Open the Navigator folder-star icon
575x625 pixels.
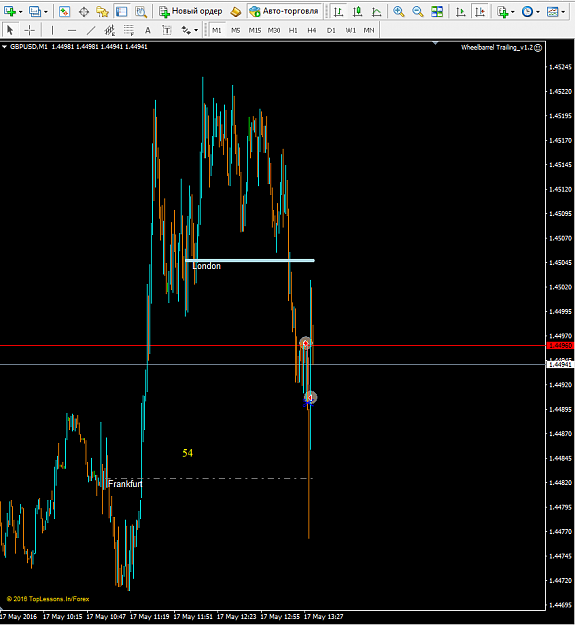102,12
